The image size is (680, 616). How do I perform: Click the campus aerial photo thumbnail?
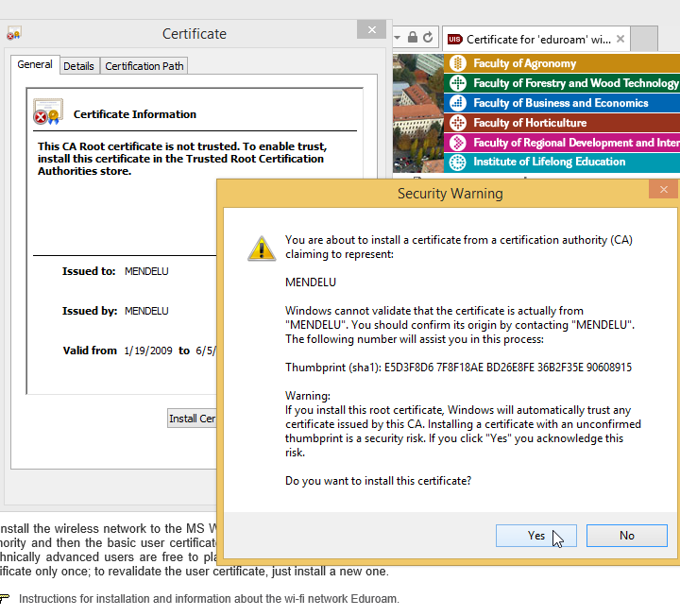[418, 113]
